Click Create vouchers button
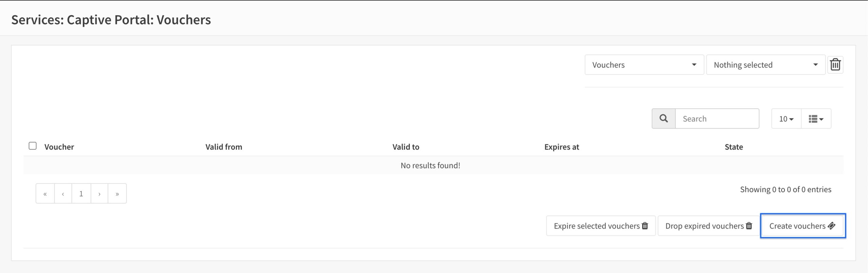 [x=803, y=226]
